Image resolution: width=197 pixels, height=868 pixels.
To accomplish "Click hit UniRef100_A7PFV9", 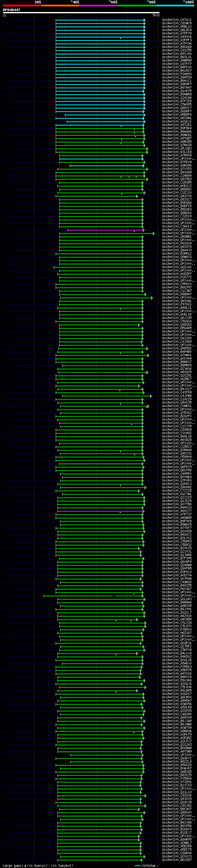I will click(x=177, y=33).
